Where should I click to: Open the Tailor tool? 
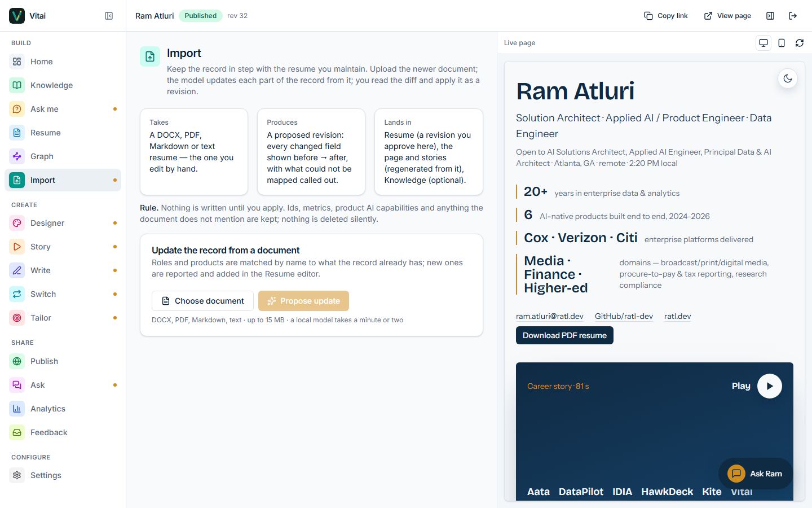63,318
